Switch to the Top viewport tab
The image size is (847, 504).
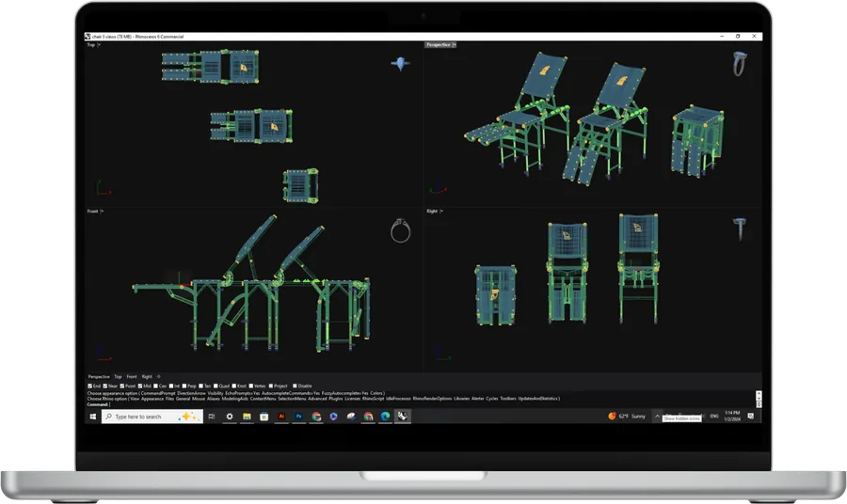click(x=118, y=377)
